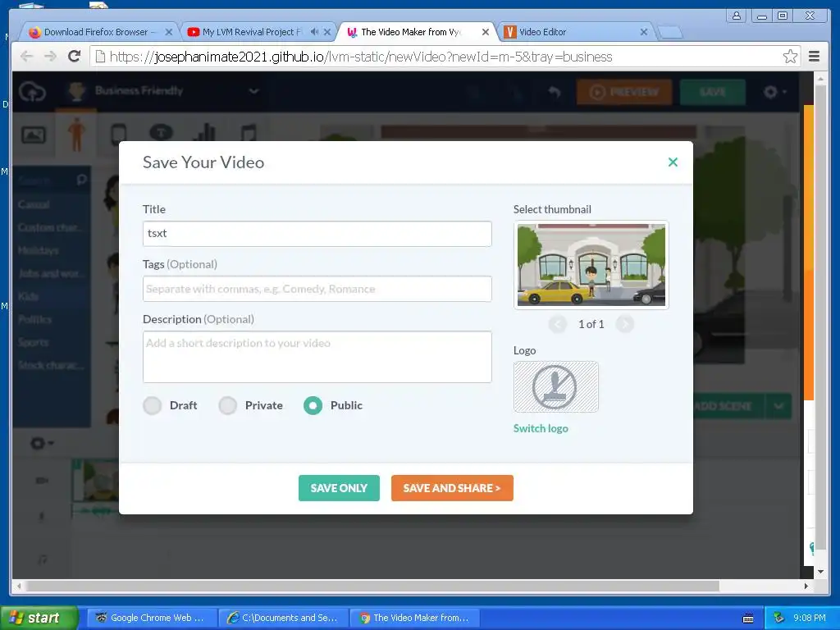Screen dimensions: 840x630
Task: Switch to the My LVM Revival Project tab
Action: click(x=252, y=32)
